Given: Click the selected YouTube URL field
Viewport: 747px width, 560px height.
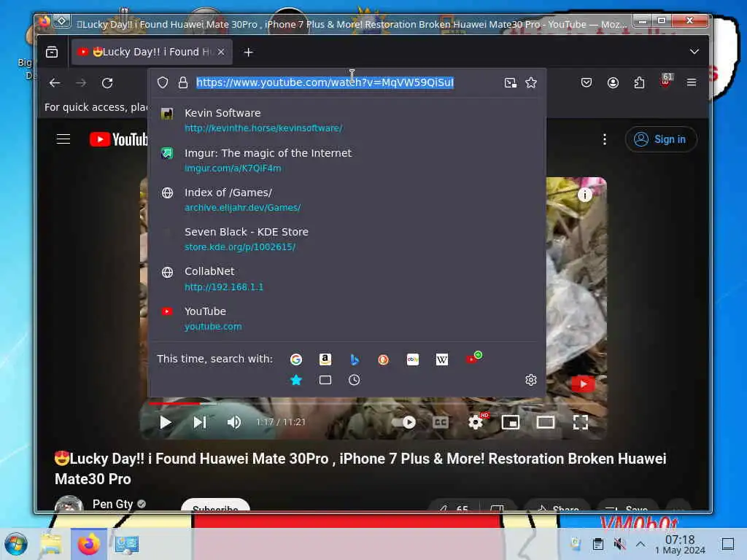Looking at the screenshot, I should tap(325, 82).
